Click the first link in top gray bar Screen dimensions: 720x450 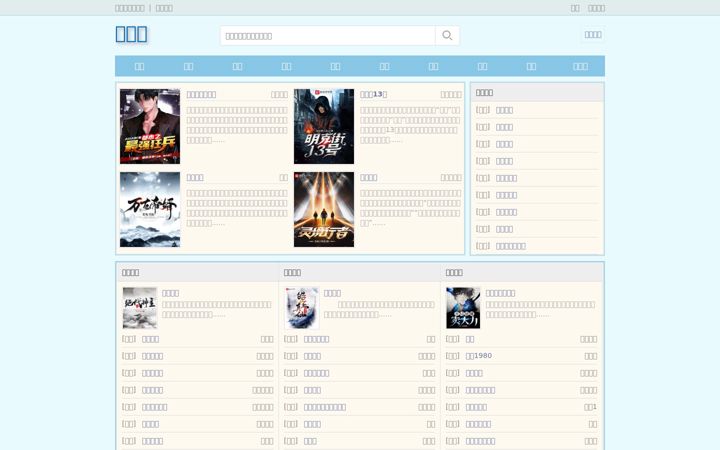(x=129, y=8)
